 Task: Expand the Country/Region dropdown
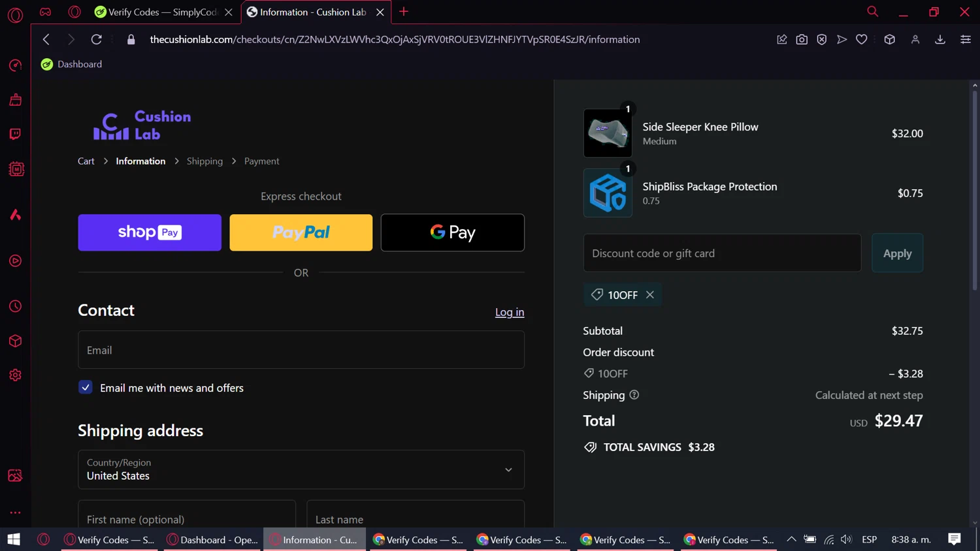click(301, 469)
